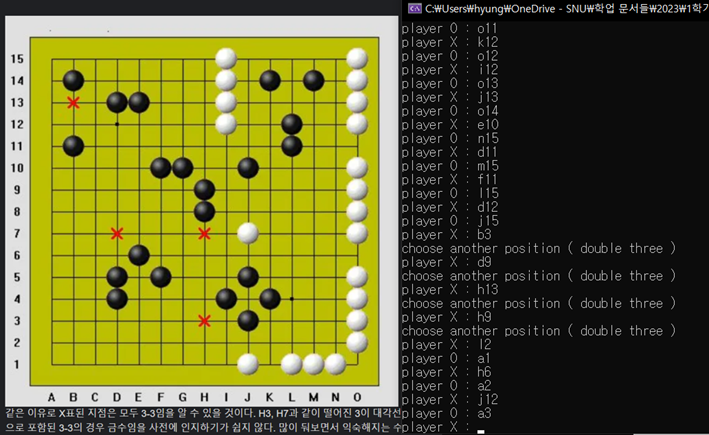Select the red X marker at D7
The height and width of the screenshot is (435, 709).
click(x=117, y=233)
